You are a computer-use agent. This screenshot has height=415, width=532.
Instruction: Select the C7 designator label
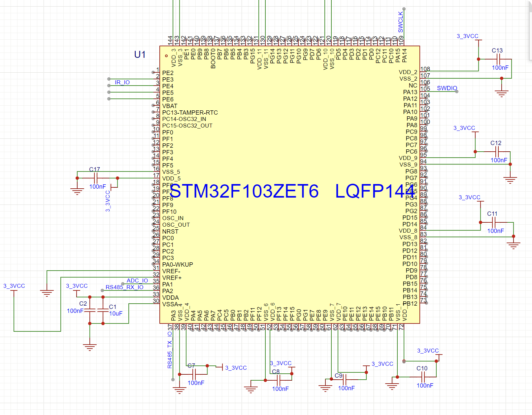[x=191, y=366]
